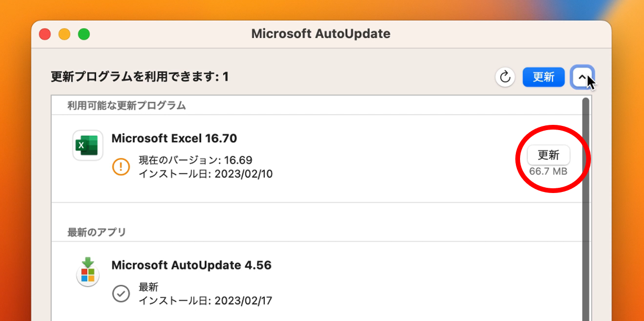Select the Microsoft AutoUpdate 4.56 title

tap(191, 265)
